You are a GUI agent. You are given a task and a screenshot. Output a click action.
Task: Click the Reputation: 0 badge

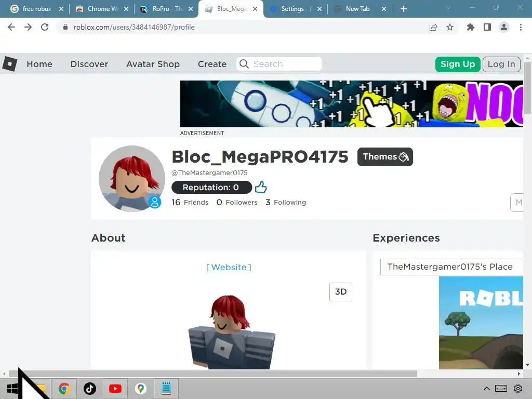click(211, 187)
